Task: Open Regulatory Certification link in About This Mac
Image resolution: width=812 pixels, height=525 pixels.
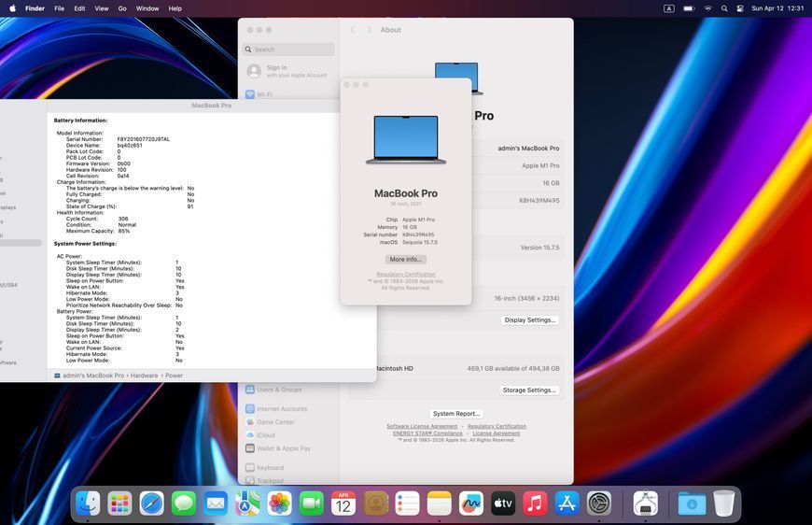Action: click(405, 274)
